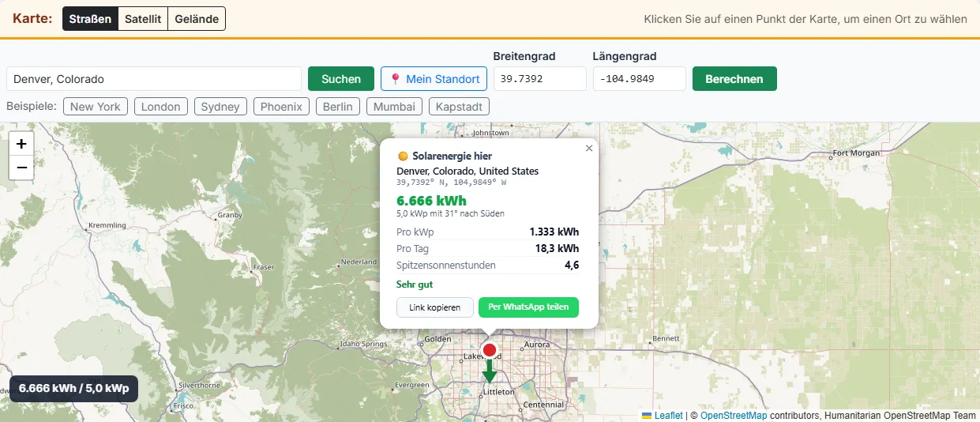
Task: Close the Solarenergie popup
Action: coord(589,148)
